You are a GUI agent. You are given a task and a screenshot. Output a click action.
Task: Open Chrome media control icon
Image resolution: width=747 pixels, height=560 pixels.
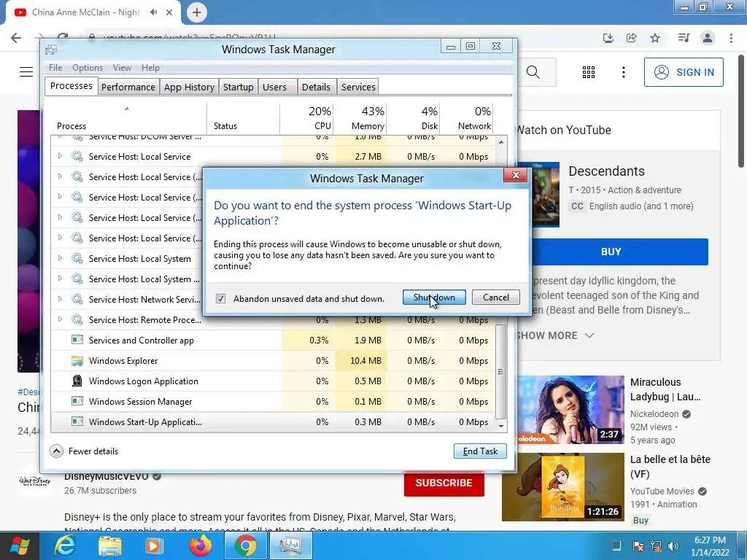tap(684, 38)
